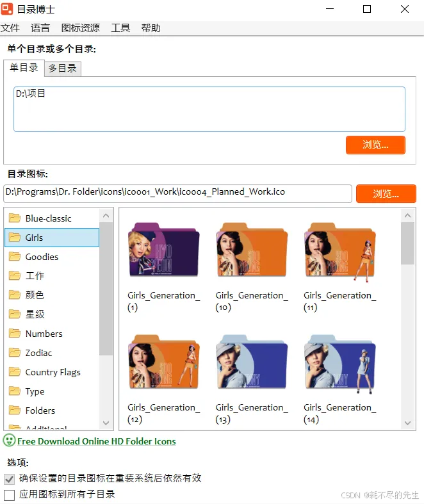Open the 帮助 menu
The width and height of the screenshot is (424, 504).
click(151, 28)
